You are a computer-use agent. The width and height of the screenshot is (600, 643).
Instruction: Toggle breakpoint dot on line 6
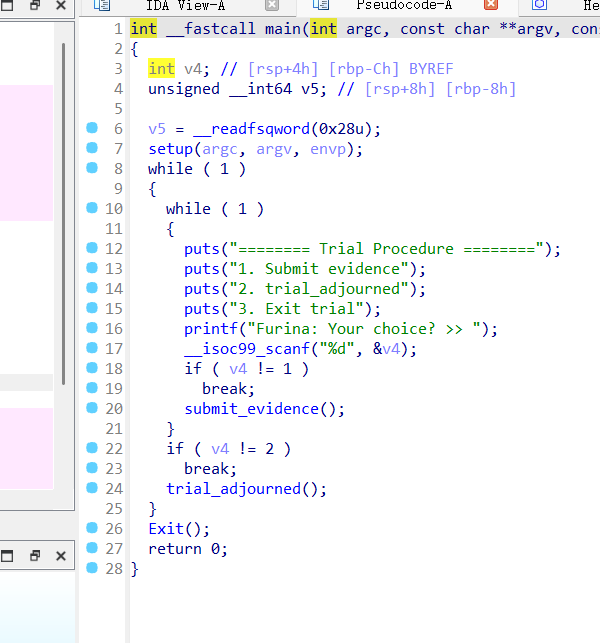click(92, 128)
